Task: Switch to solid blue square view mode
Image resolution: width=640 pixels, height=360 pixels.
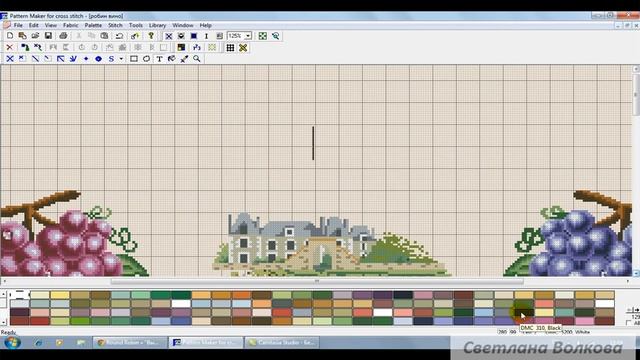Action: click(194, 36)
